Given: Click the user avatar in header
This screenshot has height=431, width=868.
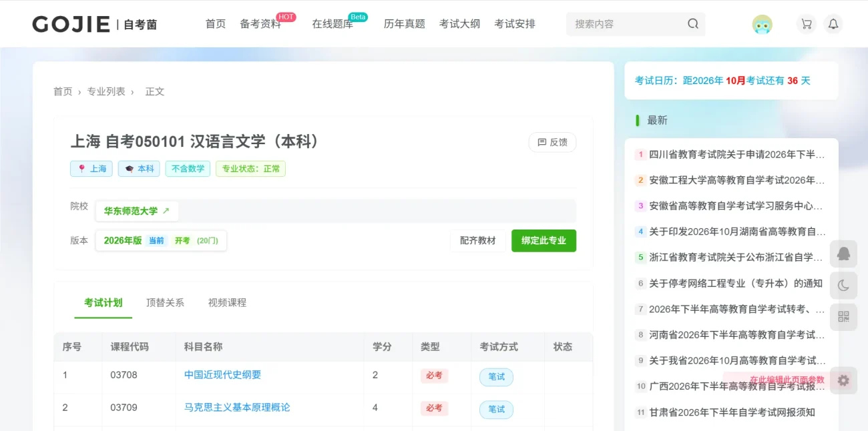Looking at the screenshot, I should (x=762, y=24).
